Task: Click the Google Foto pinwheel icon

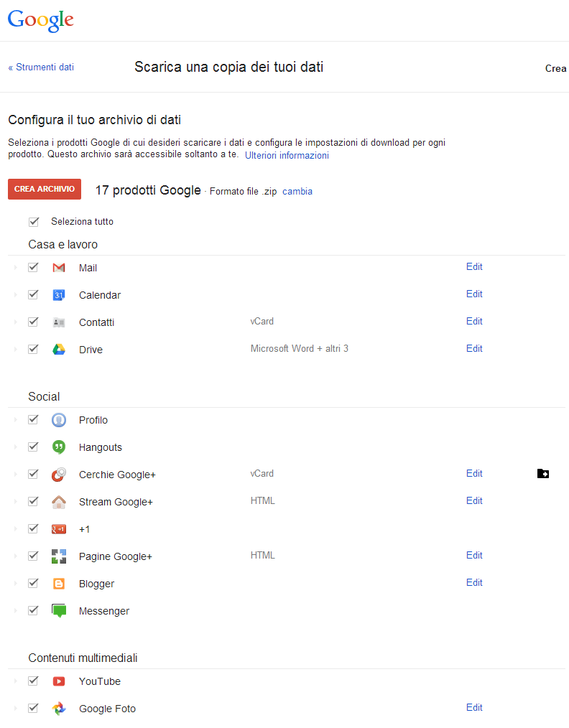Action: 58,709
